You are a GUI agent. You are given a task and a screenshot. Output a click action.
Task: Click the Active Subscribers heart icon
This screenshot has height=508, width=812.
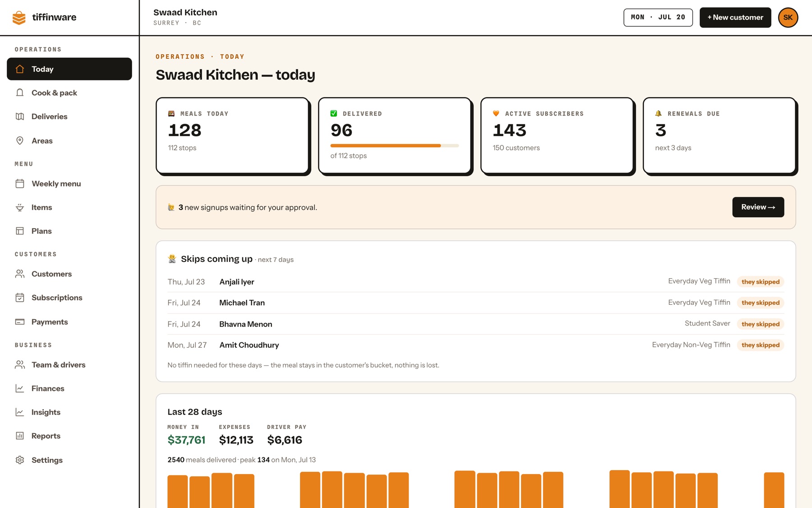(x=496, y=114)
